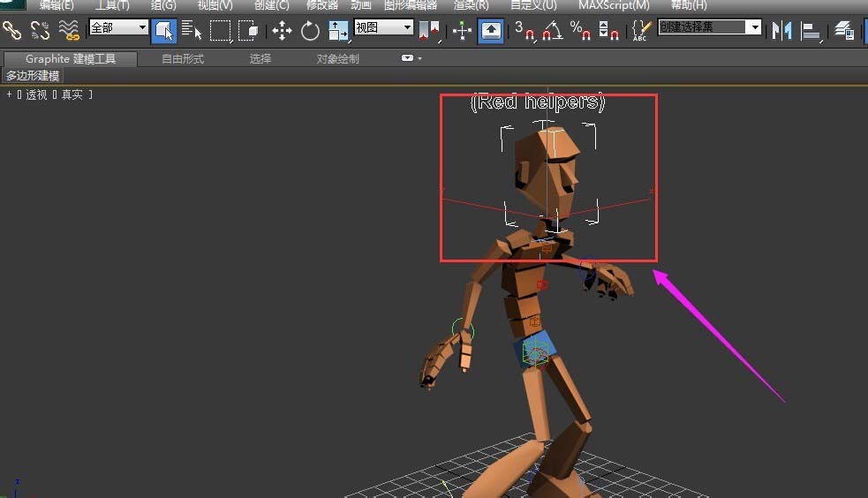Toggle the Angle Snap magnet icon
This screenshot has height=498, width=868.
coord(553,30)
